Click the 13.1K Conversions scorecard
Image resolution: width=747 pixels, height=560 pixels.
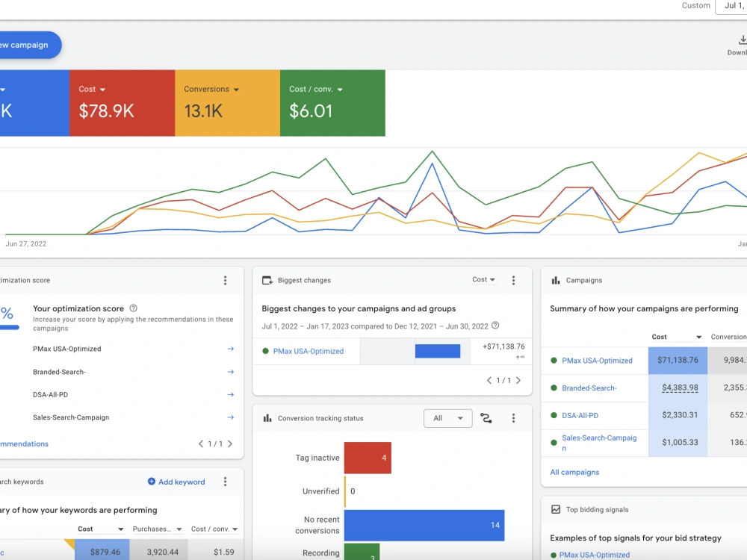(x=227, y=103)
